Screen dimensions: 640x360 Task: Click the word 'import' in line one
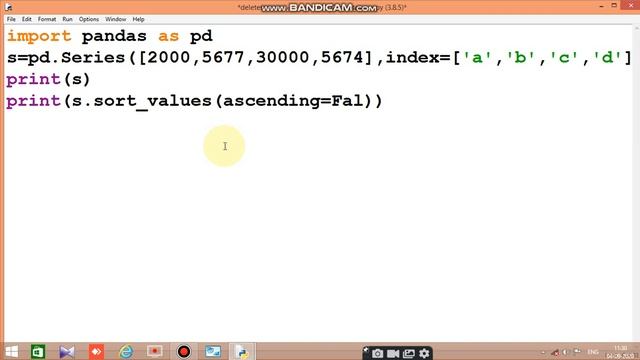tap(39, 36)
